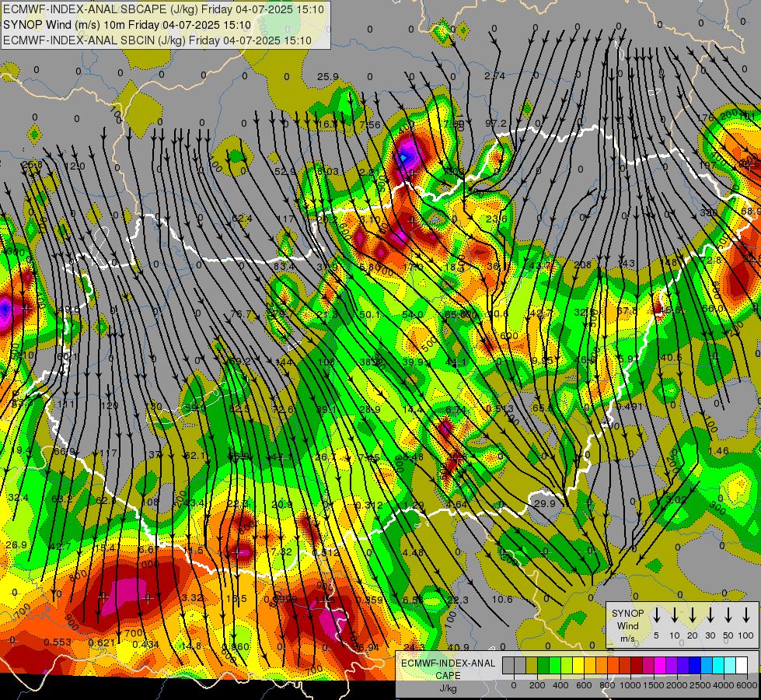Click the 29.9 value on the map
The image size is (761, 700).
pos(545,504)
